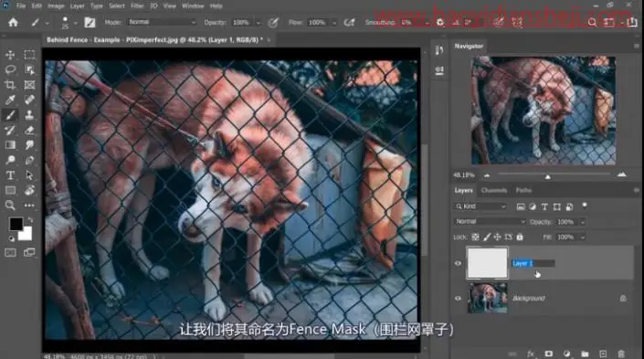Go to the Home screen icon

pos(13,22)
